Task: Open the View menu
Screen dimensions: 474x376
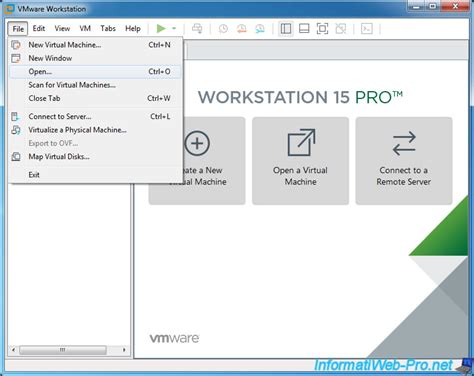Action: [x=62, y=29]
